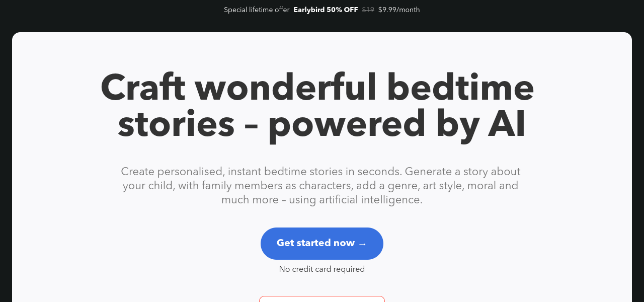Click the paragraph line starting "Create personalised"
The image size is (644, 302).
[x=320, y=172]
